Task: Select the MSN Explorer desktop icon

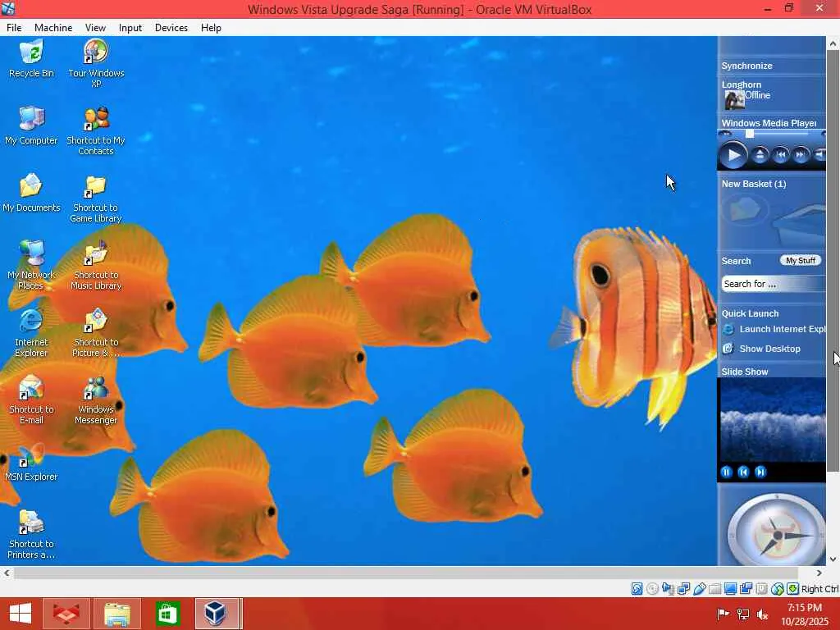Action: 31,463
